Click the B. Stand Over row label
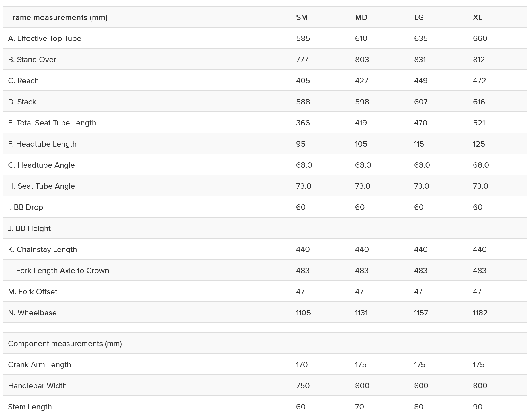 click(32, 60)
